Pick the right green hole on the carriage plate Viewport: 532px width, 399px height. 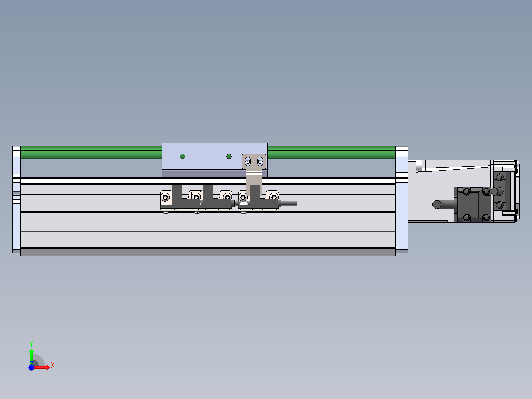(229, 156)
